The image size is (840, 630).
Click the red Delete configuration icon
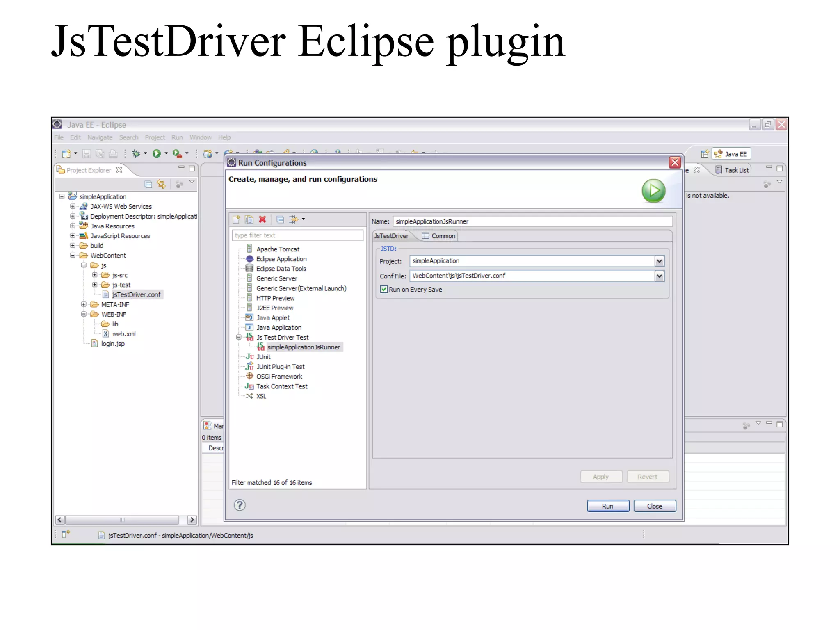point(262,219)
